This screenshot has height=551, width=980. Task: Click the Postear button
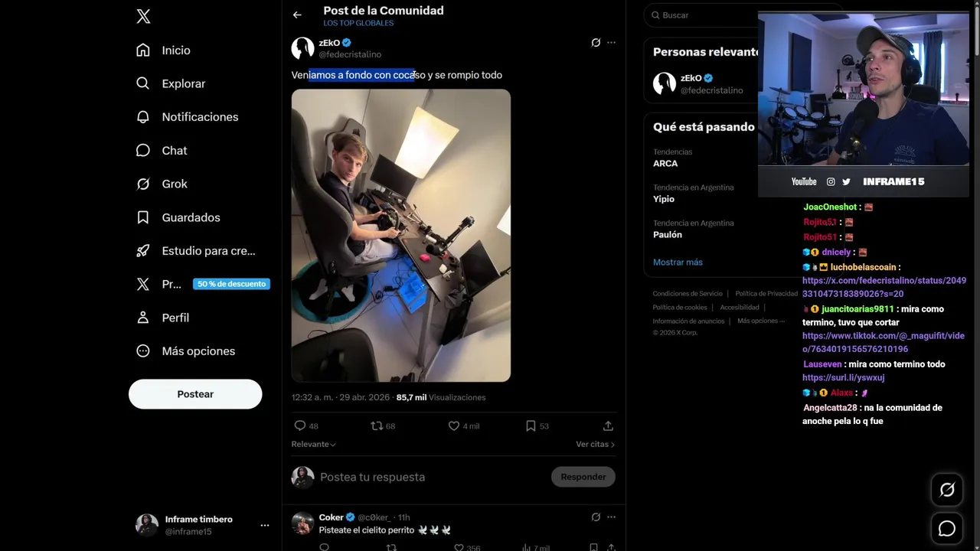coord(195,394)
